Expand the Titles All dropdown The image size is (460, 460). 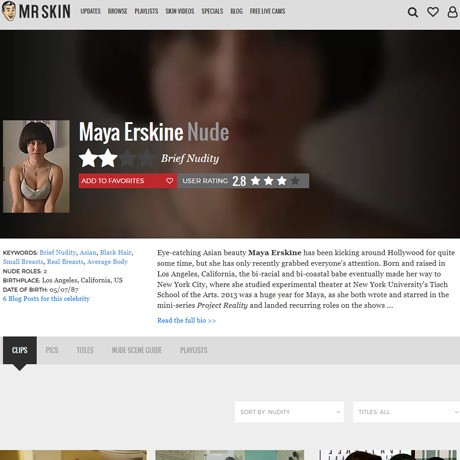pos(406,412)
